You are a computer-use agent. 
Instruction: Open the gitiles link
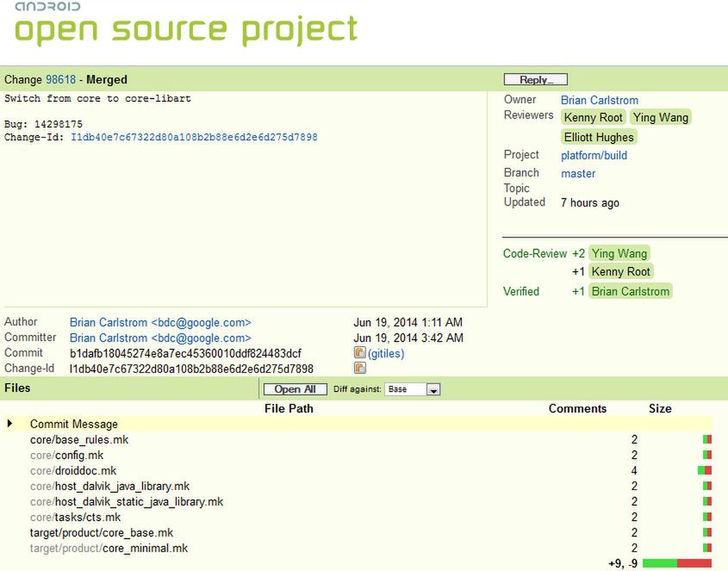point(386,353)
